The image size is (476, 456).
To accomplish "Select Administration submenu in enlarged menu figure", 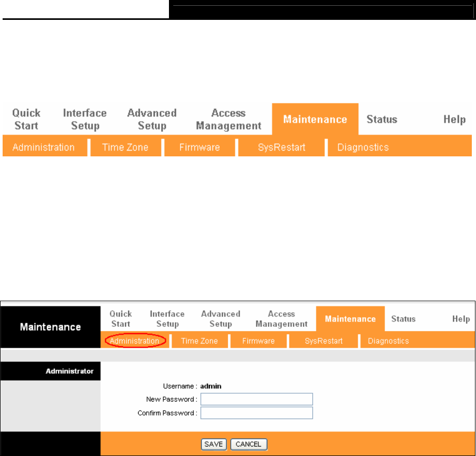I will pos(44,147).
